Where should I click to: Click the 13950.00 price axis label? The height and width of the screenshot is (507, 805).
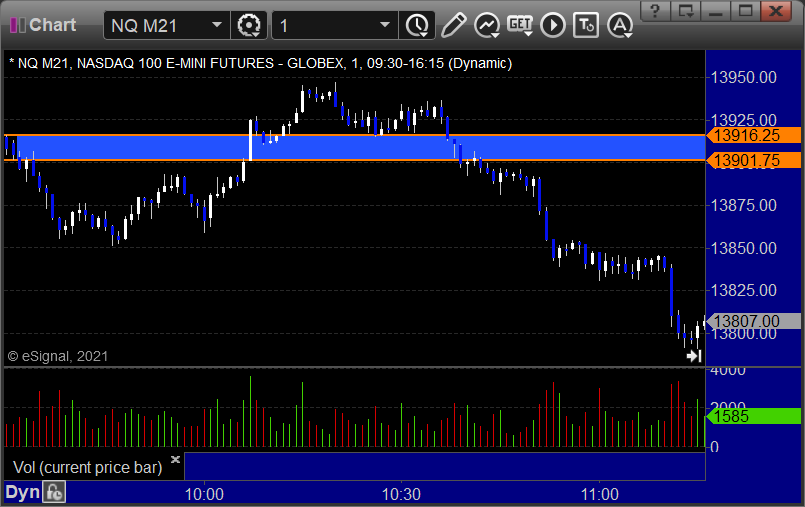tap(743, 77)
